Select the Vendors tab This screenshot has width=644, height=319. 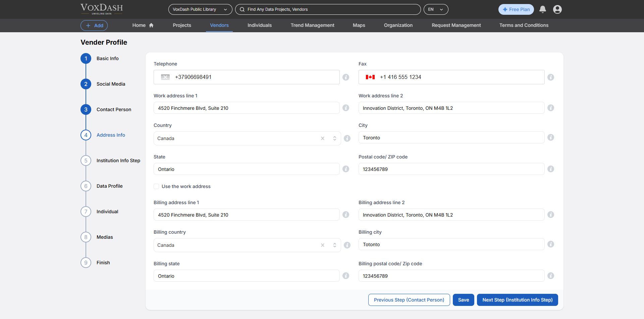219,25
